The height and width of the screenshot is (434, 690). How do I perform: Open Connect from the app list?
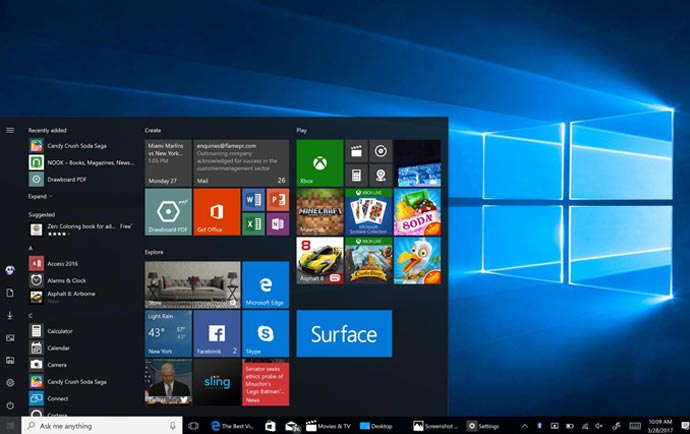[82, 398]
